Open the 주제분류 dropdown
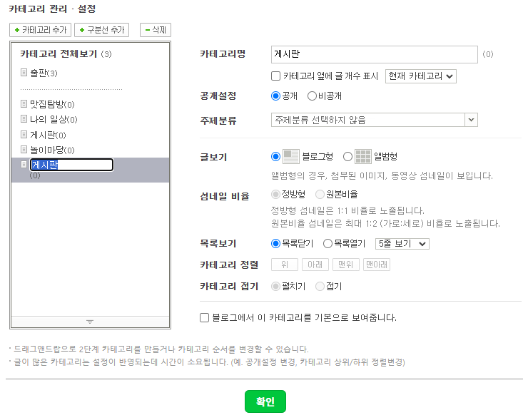The width and height of the screenshot is (523, 420). click(x=375, y=120)
